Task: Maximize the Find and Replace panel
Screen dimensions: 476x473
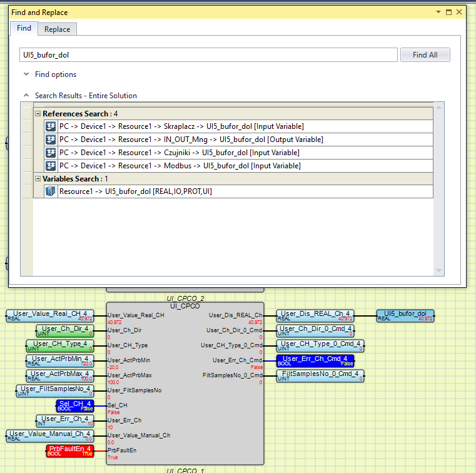Action: tap(448, 12)
